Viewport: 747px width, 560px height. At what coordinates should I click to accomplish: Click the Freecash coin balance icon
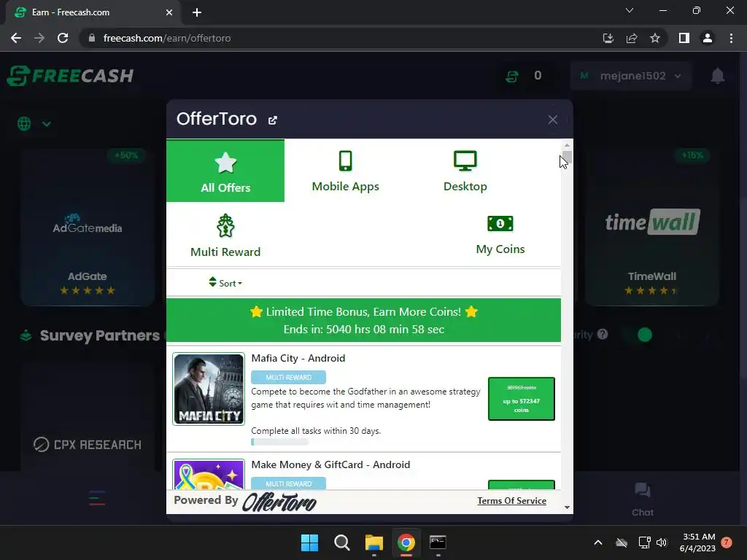(512, 76)
